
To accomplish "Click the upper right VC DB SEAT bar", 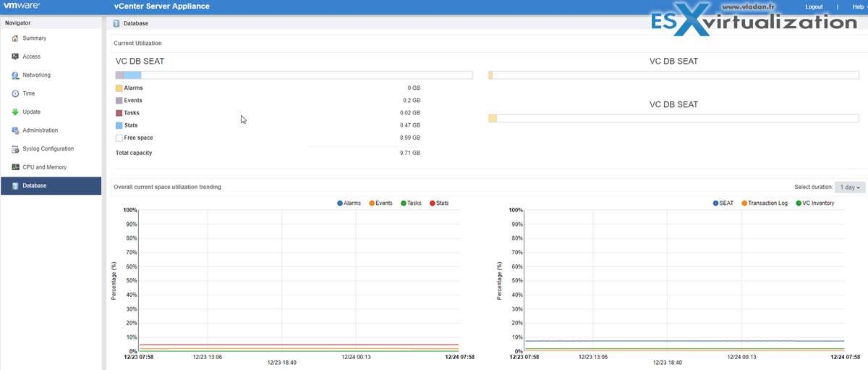I will click(674, 75).
